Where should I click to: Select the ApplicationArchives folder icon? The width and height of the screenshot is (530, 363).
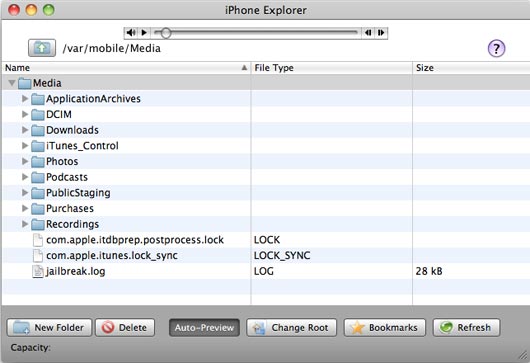tap(38, 99)
